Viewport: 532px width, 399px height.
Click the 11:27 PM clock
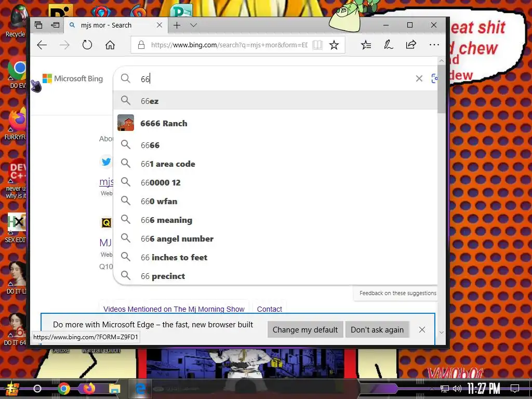click(x=484, y=389)
